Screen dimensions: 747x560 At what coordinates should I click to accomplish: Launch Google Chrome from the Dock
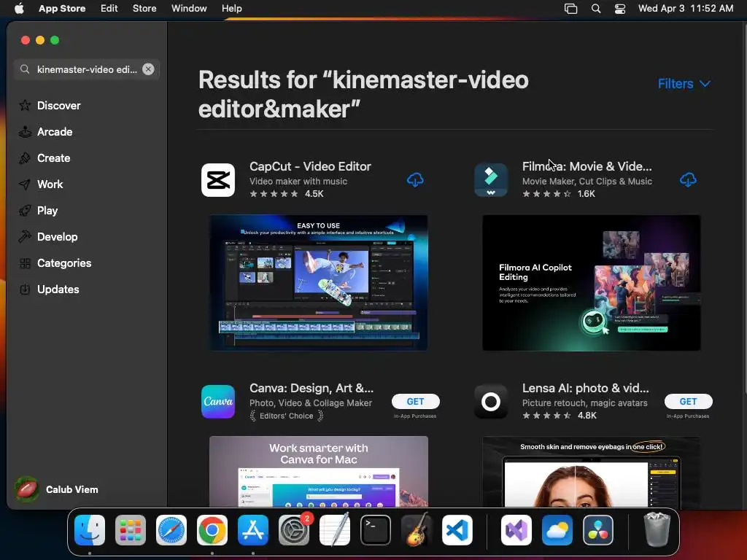(212, 530)
